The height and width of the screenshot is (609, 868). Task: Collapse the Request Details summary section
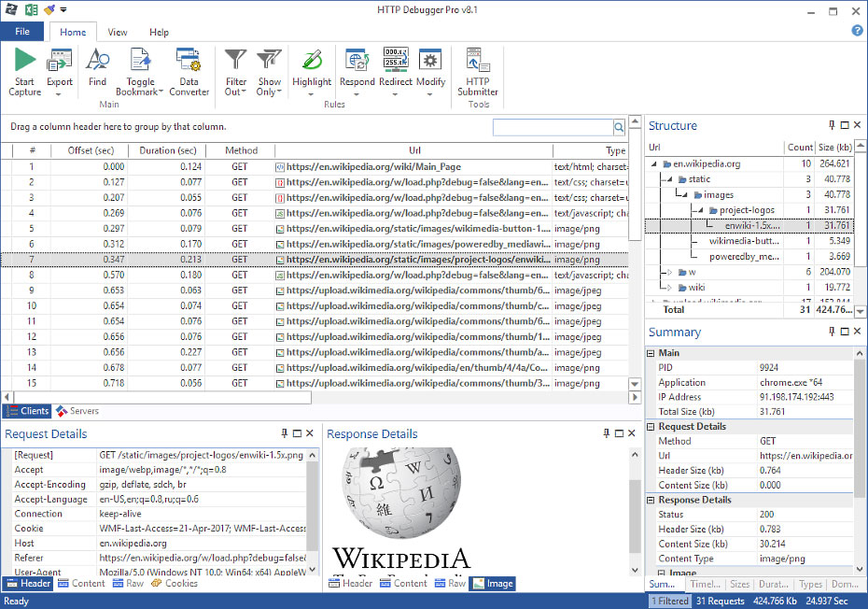[x=651, y=427]
